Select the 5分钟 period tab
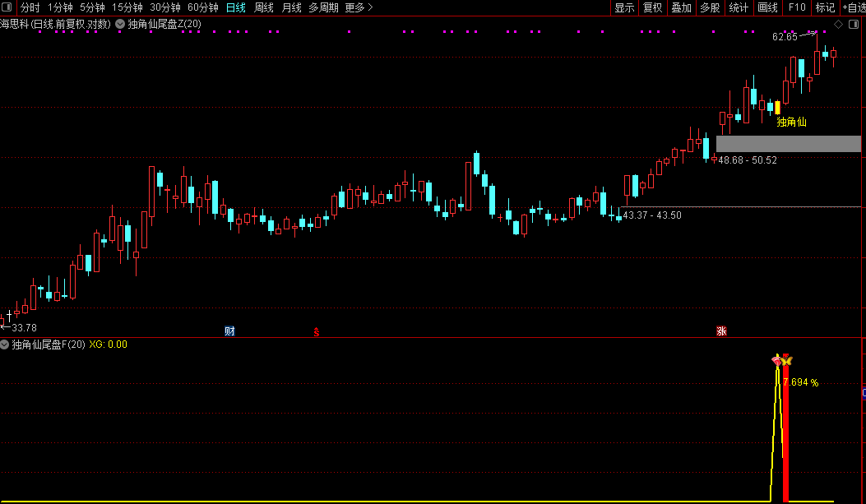Screen dimensions: 866x504 pyautogui.click(x=92, y=7)
